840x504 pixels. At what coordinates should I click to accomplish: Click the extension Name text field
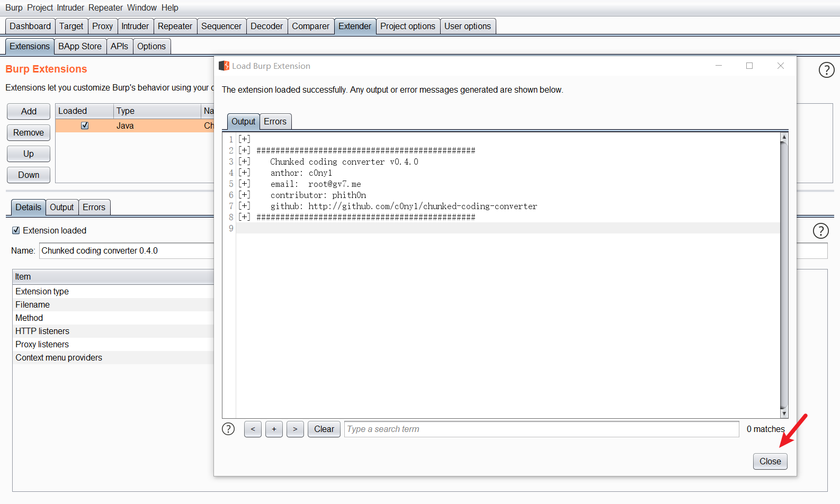pos(126,251)
